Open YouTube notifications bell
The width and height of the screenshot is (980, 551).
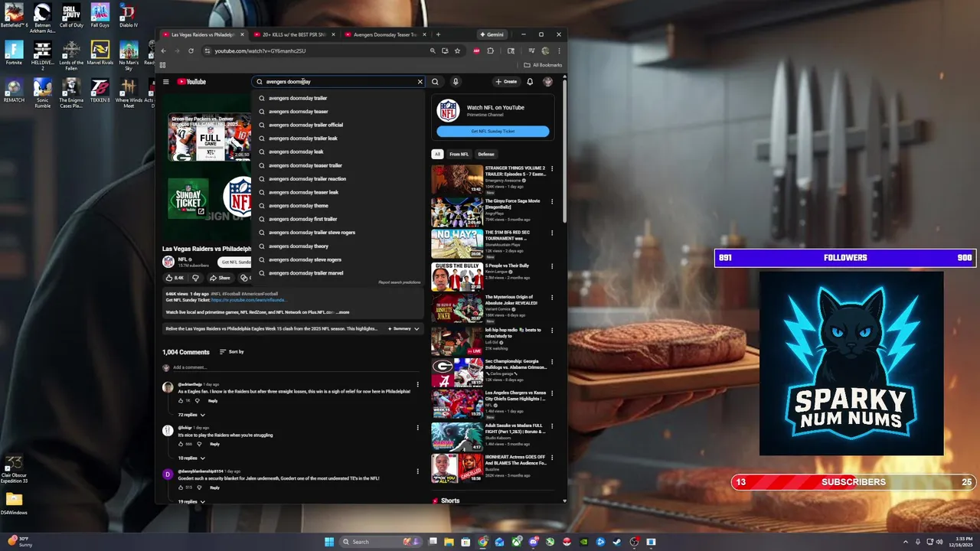(530, 82)
